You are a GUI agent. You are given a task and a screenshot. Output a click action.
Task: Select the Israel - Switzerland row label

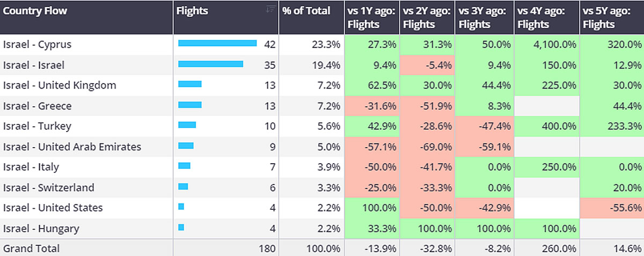point(48,187)
